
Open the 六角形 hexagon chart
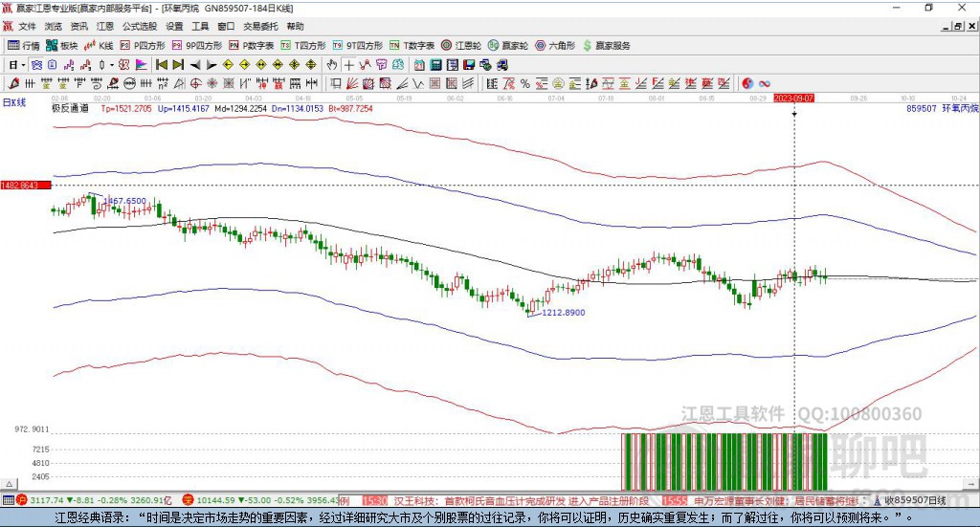pyautogui.click(x=555, y=45)
